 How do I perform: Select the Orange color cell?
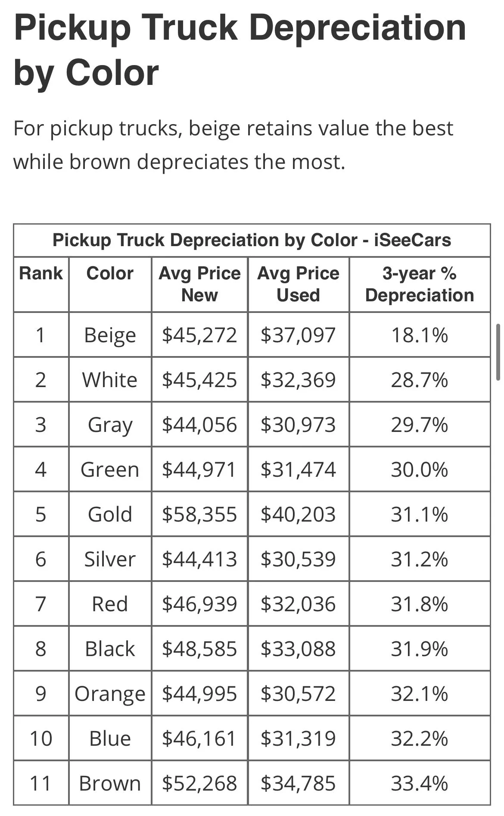pos(110,694)
